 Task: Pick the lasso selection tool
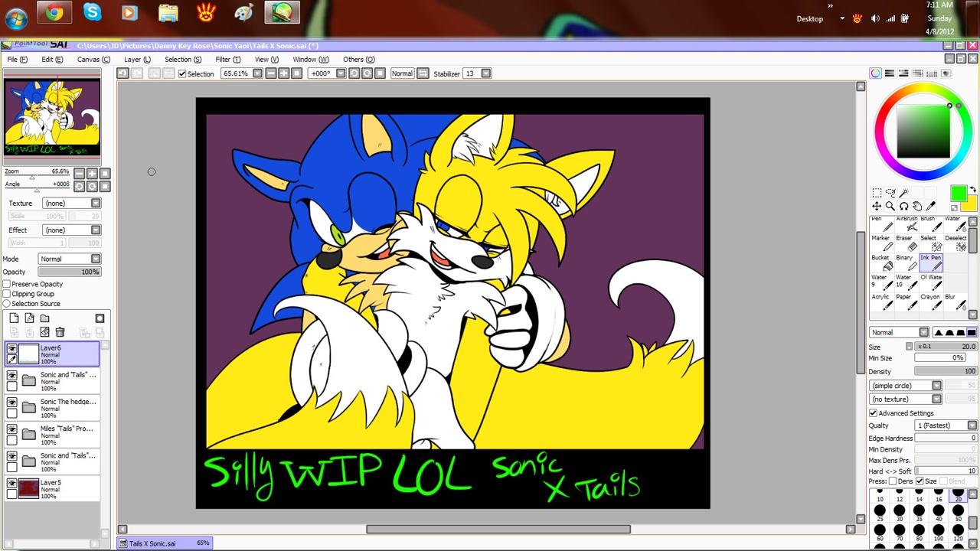pos(890,193)
